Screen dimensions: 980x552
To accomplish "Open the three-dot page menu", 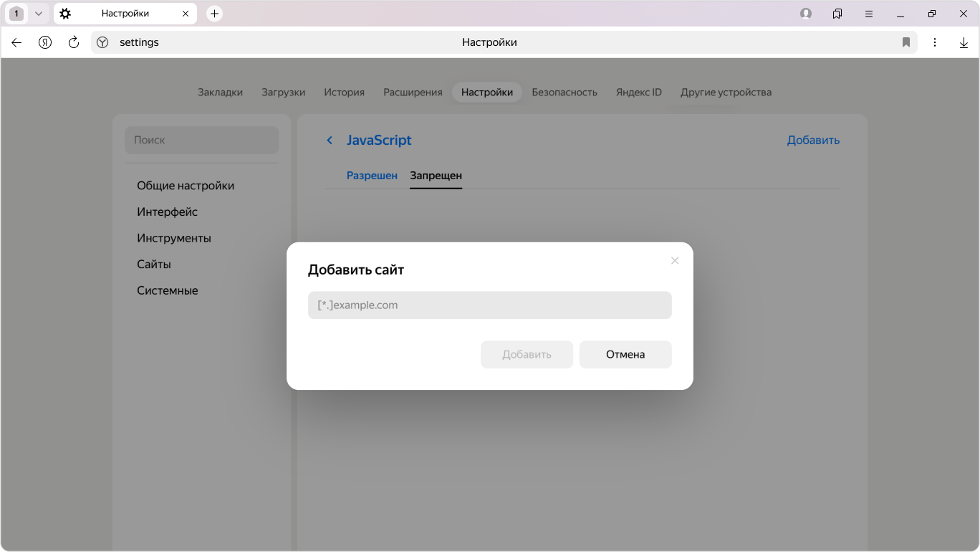I will pyautogui.click(x=935, y=42).
